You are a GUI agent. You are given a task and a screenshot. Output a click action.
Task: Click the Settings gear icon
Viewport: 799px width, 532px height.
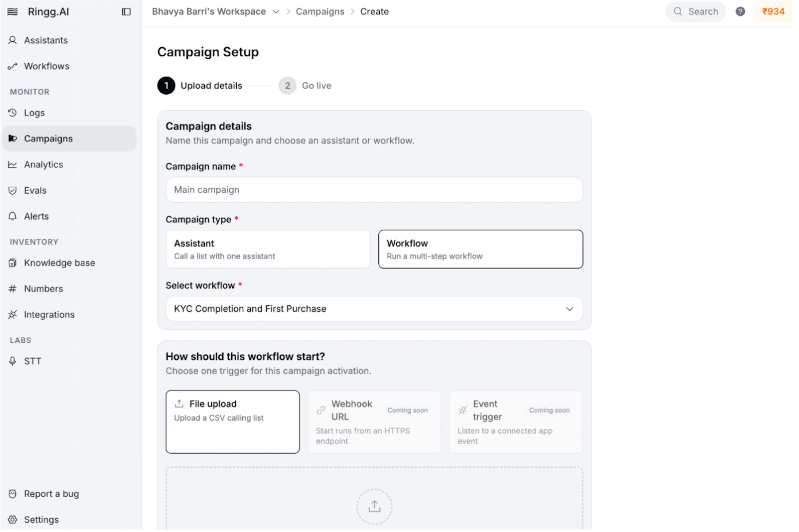tap(12, 520)
